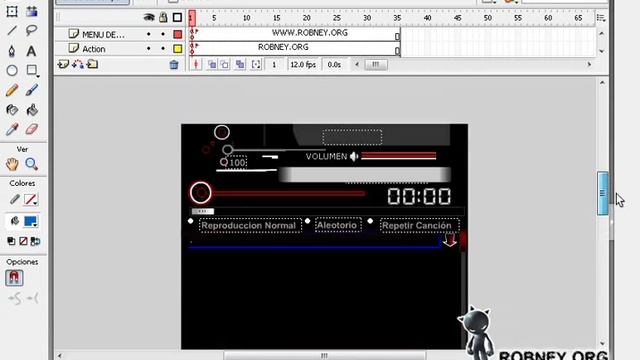Click the red down arrow on stage
The width and height of the screenshot is (640, 360).
[450, 239]
